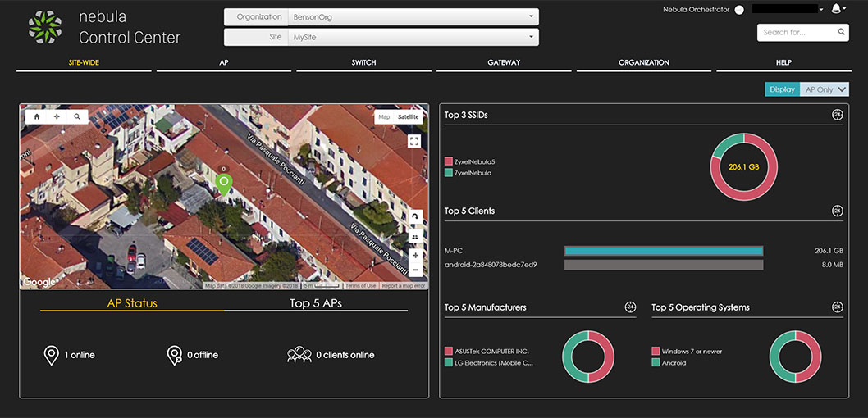868x418 pixels.
Task: Open the map in fullscreen mode
Action: coord(414,142)
